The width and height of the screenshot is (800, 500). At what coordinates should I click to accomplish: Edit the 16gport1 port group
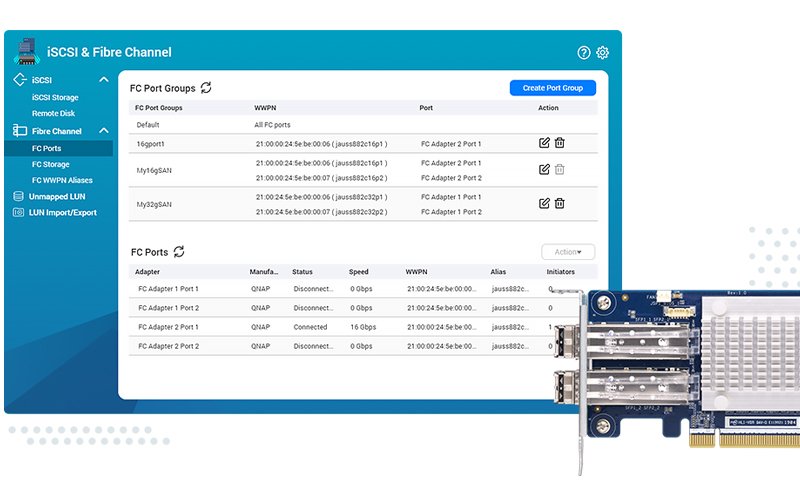[544, 143]
